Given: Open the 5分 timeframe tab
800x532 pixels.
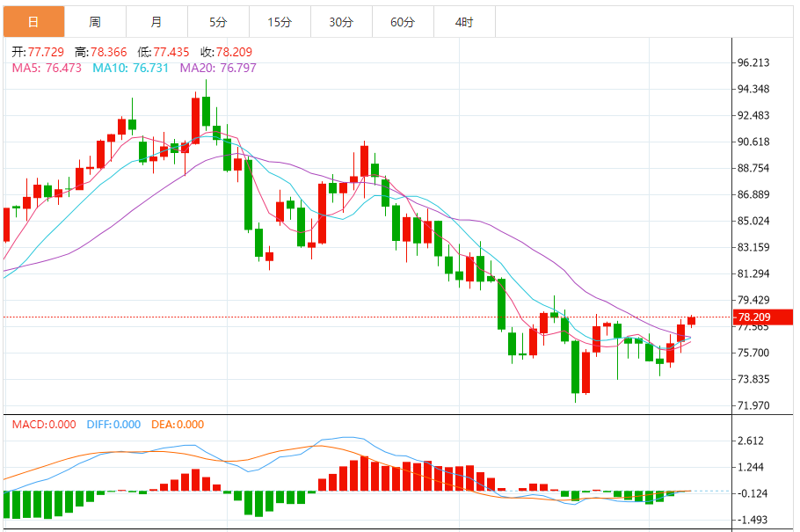Looking at the screenshot, I should click(218, 22).
